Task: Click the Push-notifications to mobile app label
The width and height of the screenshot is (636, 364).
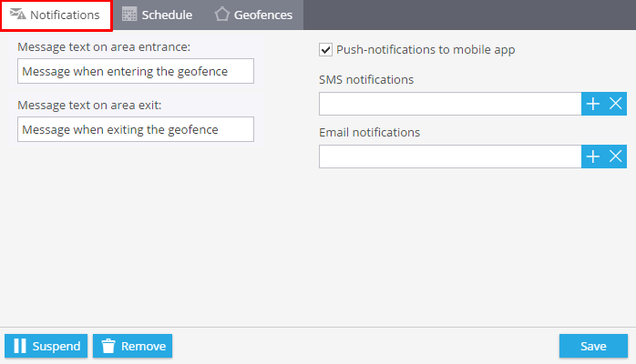Action: coord(426,50)
